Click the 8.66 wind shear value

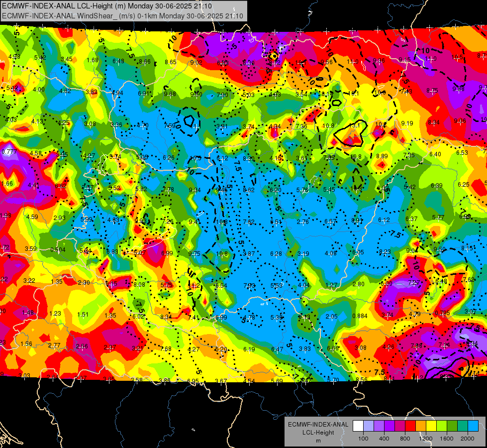click(x=145, y=62)
